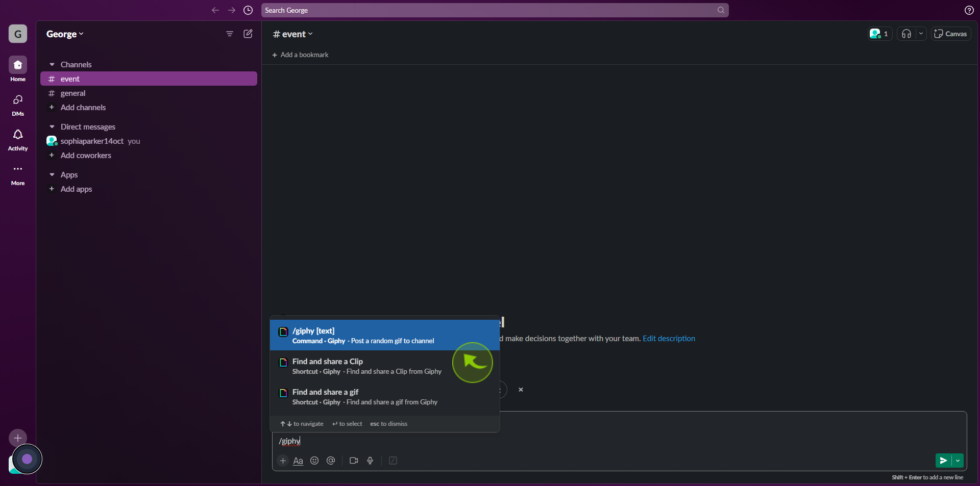
Task: Open the More menu
Action: click(x=18, y=174)
